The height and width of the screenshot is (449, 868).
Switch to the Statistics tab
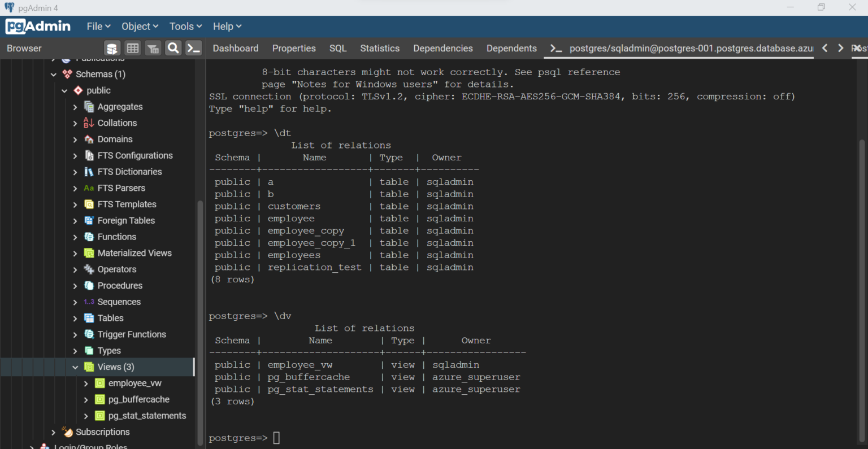pos(380,48)
